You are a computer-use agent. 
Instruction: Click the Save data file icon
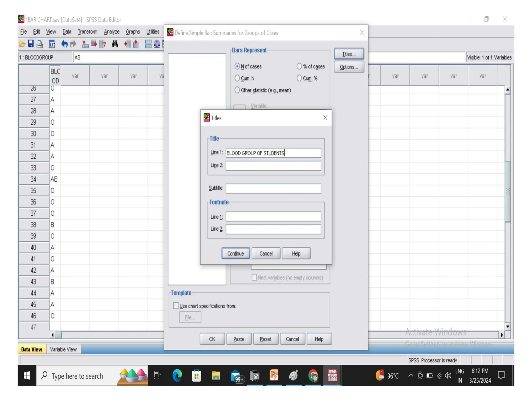(31, 44)
